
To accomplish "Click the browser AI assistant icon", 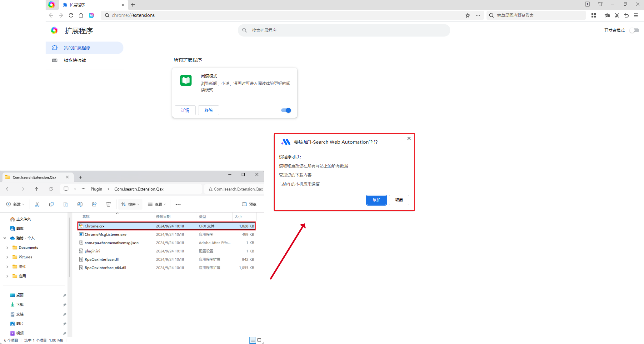I will coord(91,15).
